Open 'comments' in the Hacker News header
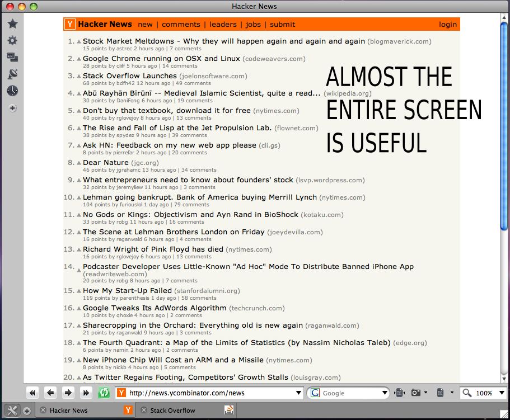The image size is (510, 420). [181, 25]
